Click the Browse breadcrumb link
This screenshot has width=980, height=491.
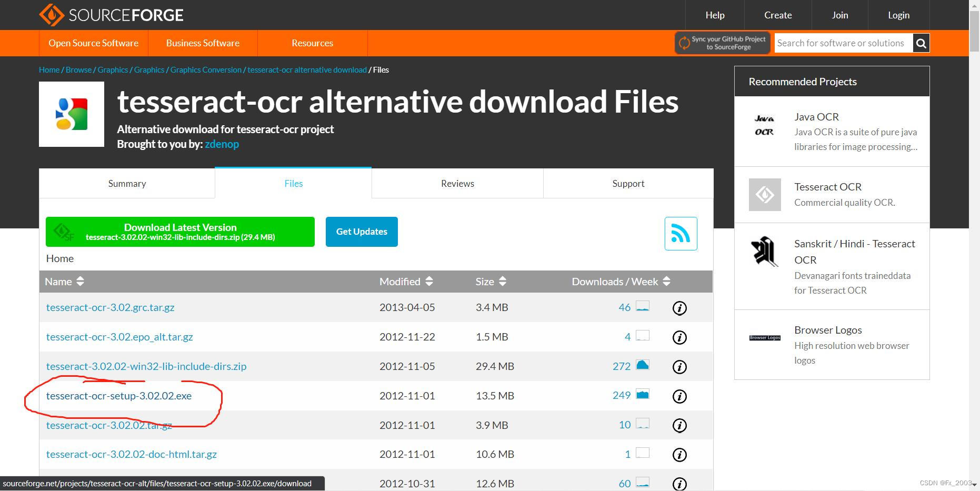(x=78, y=70)
